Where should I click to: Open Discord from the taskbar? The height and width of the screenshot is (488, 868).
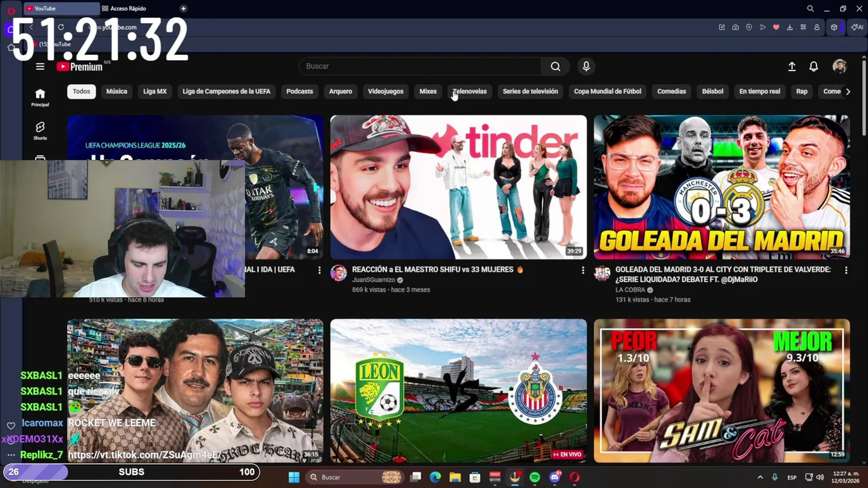click(555, 477)
